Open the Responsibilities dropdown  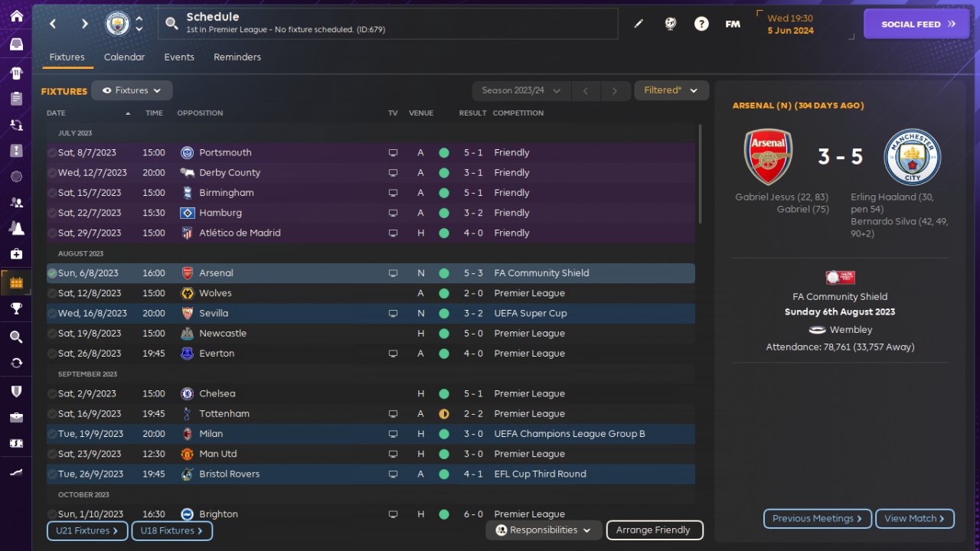[x=543, y=530]
